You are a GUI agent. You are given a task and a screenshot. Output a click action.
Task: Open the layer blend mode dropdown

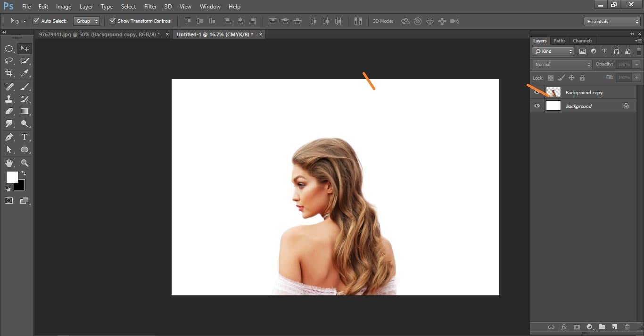561,64
